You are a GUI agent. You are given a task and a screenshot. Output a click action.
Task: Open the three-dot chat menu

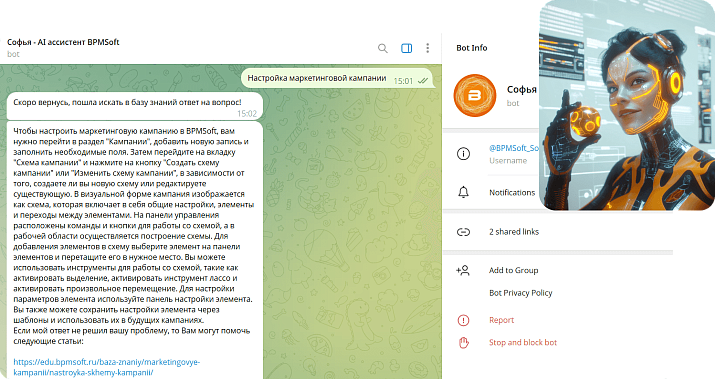427,48
